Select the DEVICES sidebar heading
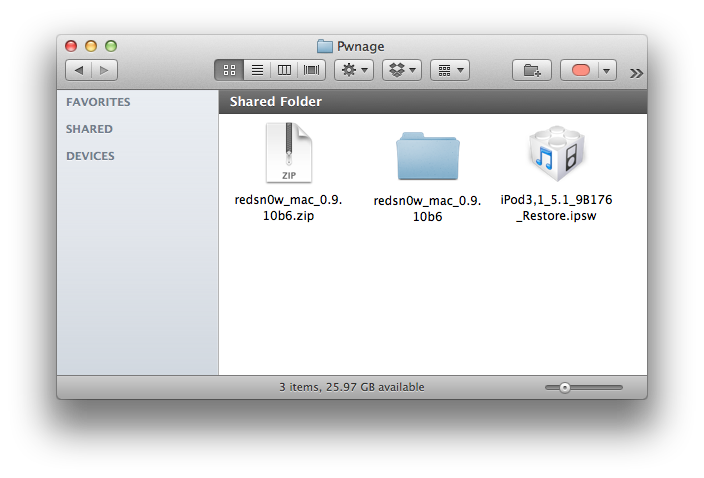The height and width of the screenshot is (478, 704). point(90,156)
